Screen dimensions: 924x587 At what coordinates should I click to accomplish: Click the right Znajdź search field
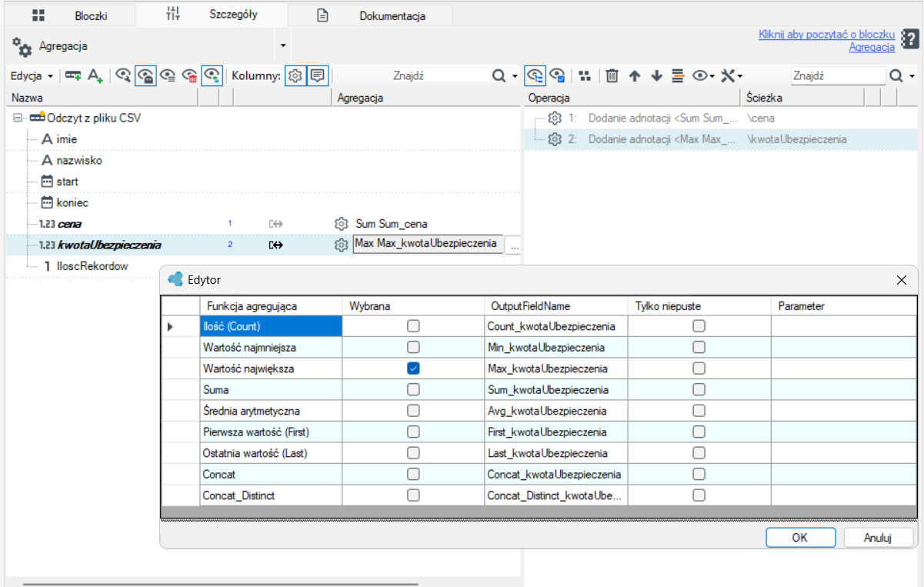coord(838,76)
